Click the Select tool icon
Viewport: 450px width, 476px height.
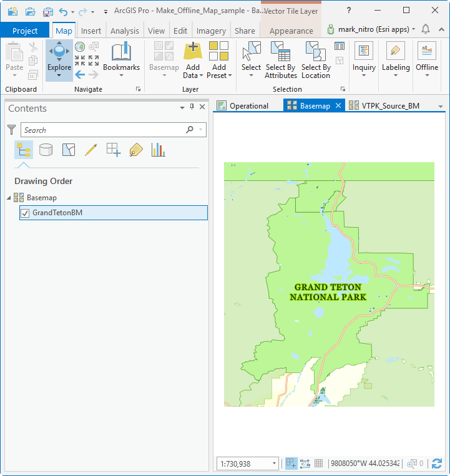point(252,51)
